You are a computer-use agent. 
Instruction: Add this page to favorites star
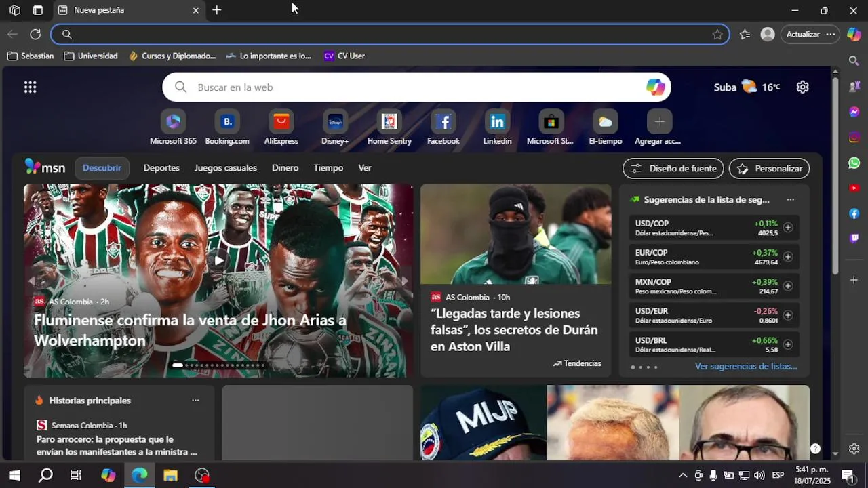point(717,34)
